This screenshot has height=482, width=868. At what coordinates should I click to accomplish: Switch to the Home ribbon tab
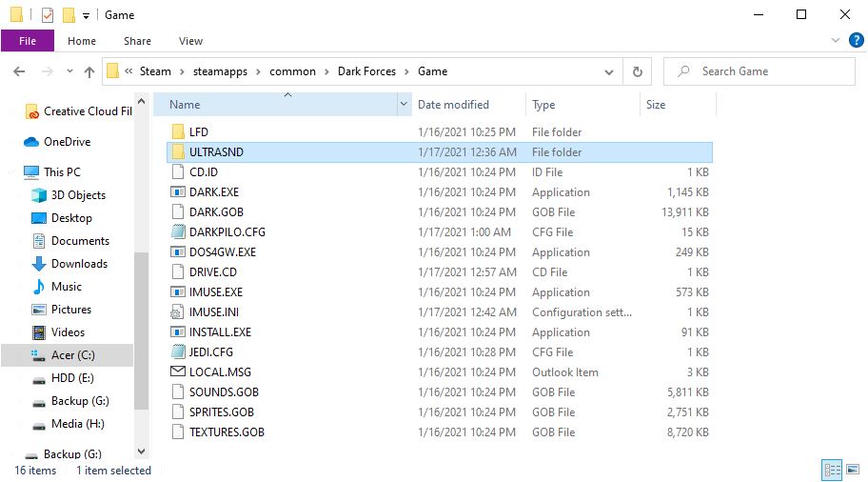[x=82, y=41]
